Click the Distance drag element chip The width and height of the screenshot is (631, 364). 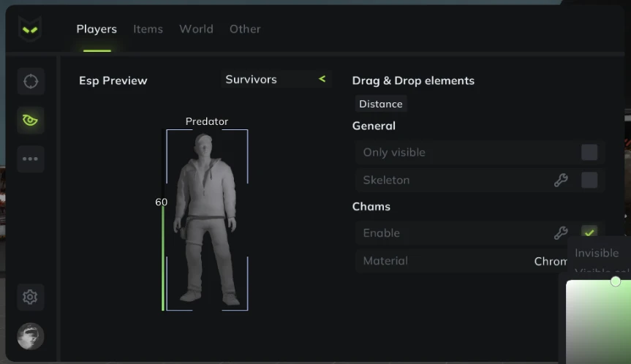click(381, 104)
